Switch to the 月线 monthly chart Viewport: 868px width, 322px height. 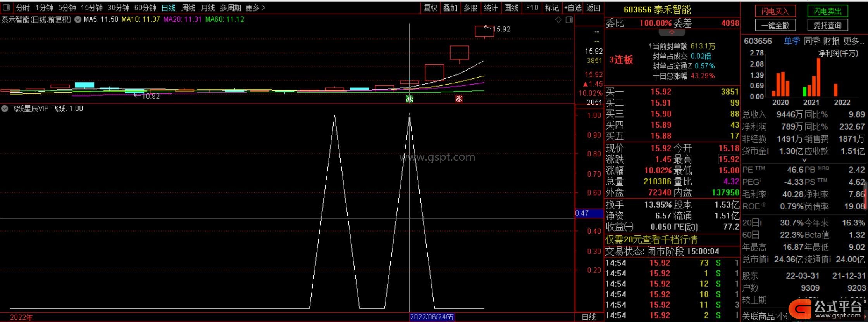[208, 8]
